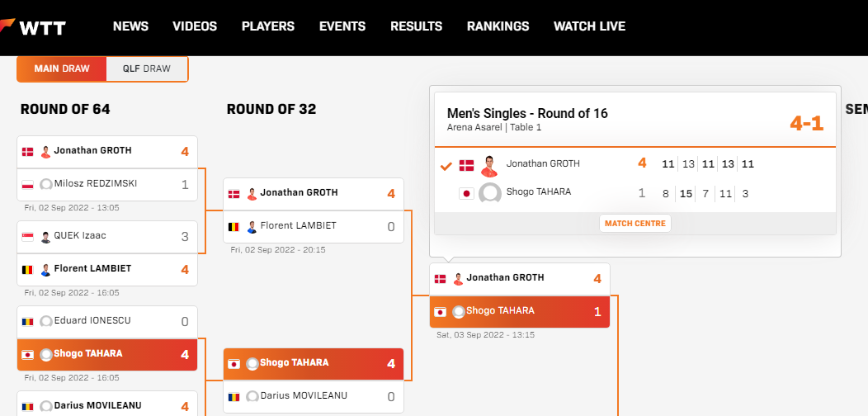Open the Match Centre button

pyautogui.click(x=635, y=224)
